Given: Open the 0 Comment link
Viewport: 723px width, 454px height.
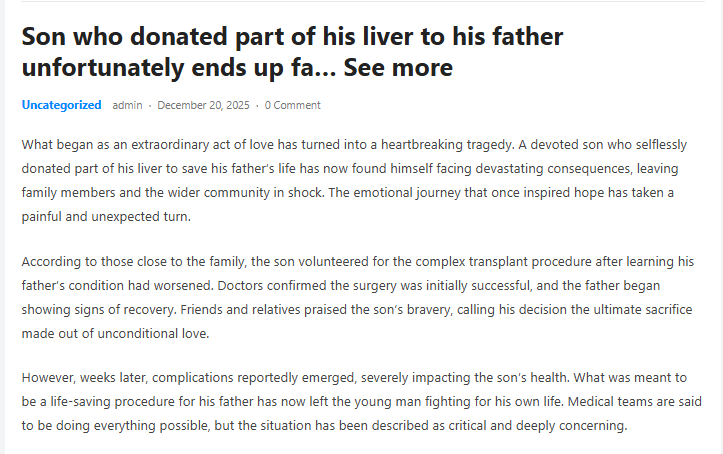Looking at the screenshot, I should point(293,105).
